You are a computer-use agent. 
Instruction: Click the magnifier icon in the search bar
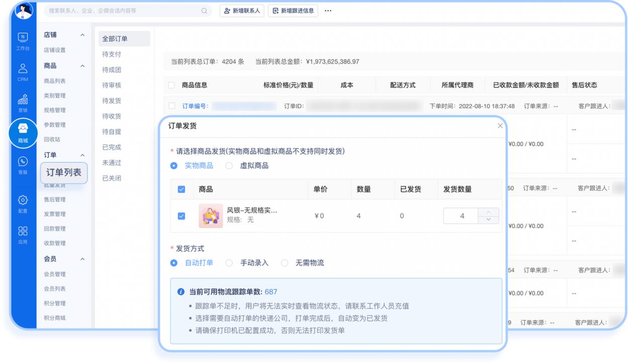204,11
